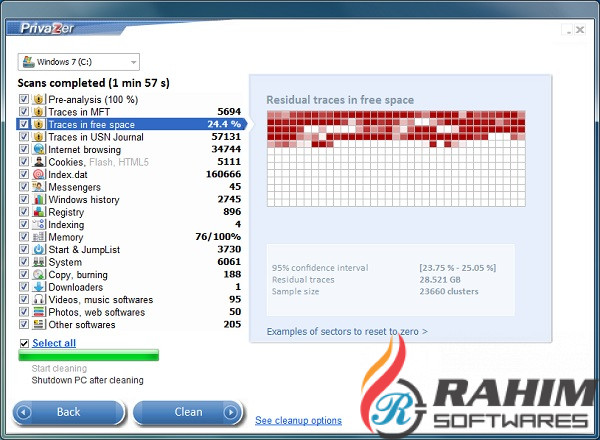Image resolution: width=600 pixels, height=440 pixels.
Task: Click the 57131 USN Journal count
Action: pos(226,137)
